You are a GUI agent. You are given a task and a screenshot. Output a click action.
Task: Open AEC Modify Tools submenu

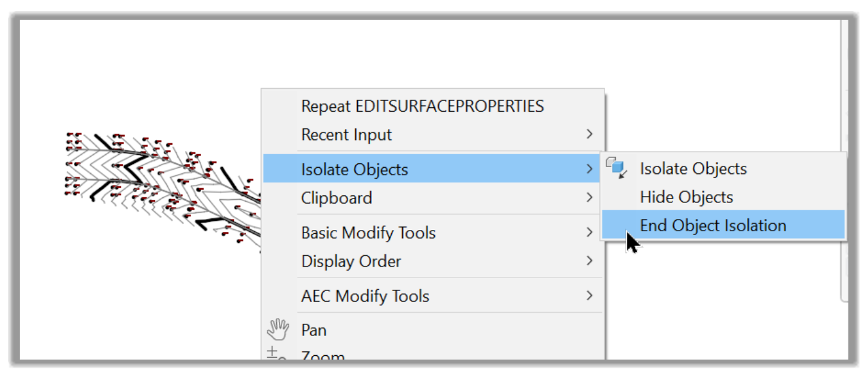pos(433,296)
